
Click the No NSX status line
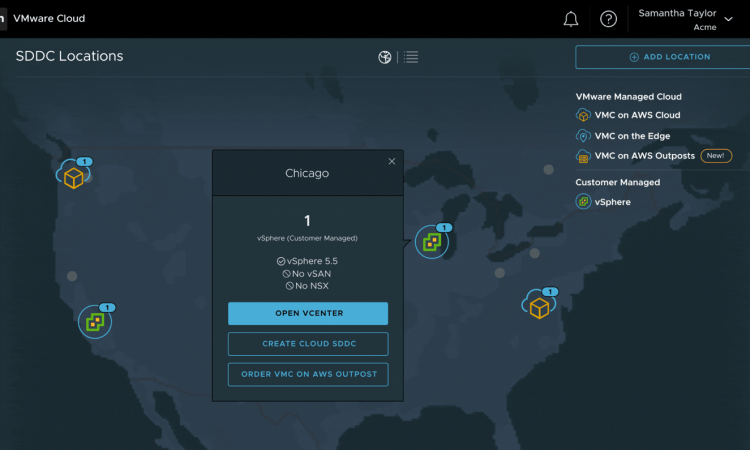click(307, 286)
